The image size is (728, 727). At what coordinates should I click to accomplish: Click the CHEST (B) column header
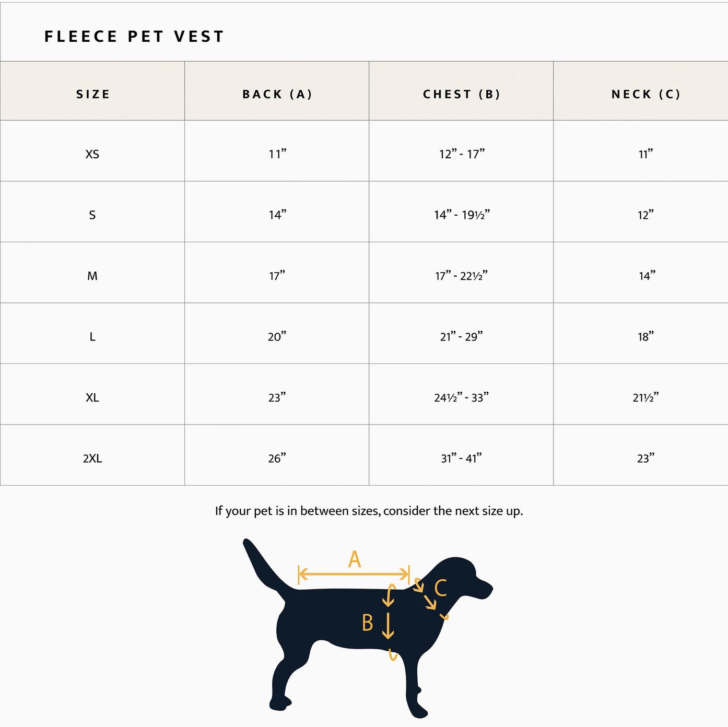(x=461, y=94)
